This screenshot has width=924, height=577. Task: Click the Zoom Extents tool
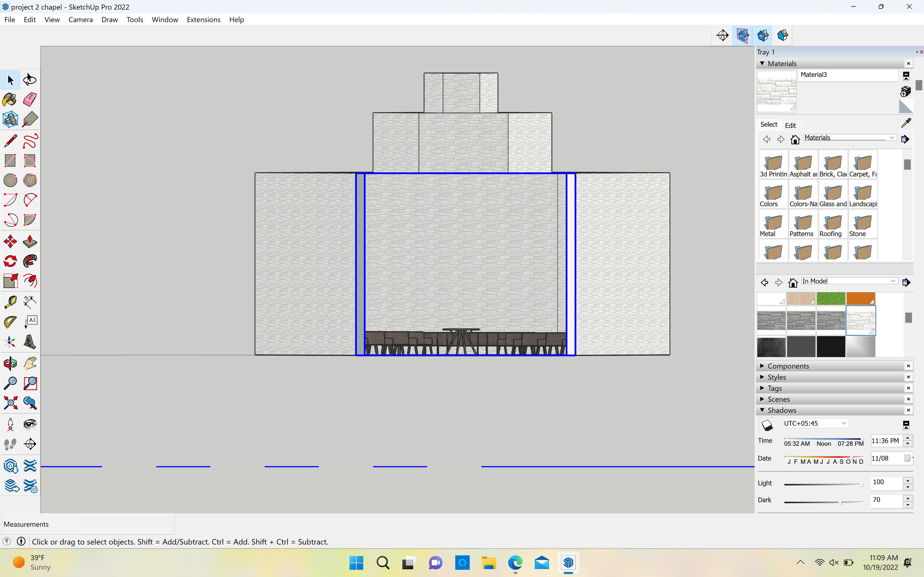pos(10,403)
